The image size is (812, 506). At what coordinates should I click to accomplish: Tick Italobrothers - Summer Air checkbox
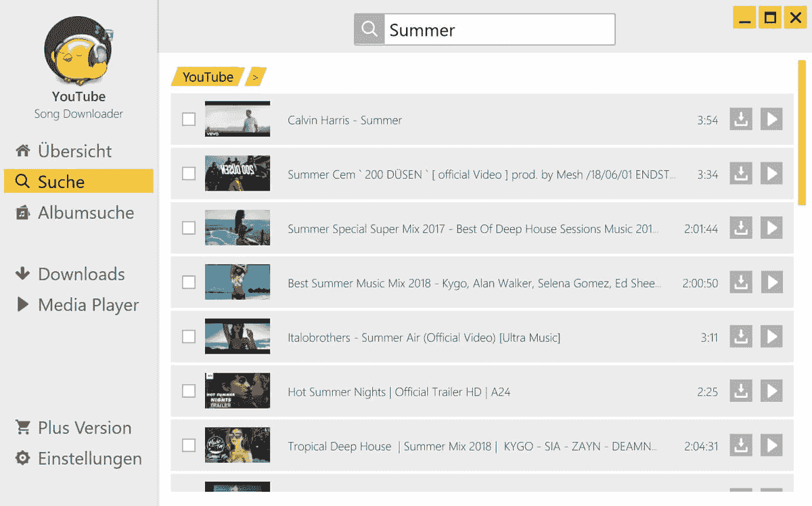(189, 336)
